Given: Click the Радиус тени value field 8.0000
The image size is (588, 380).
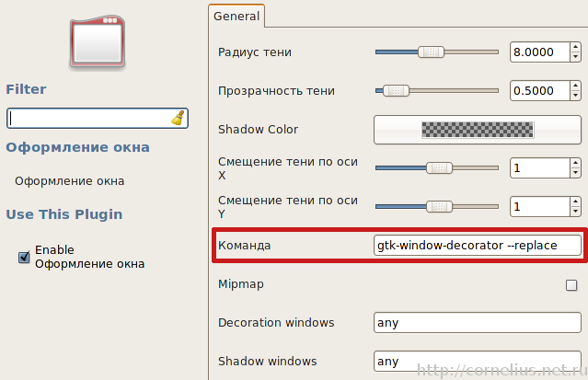Looking at the screenshot, I should click(539, 52).
